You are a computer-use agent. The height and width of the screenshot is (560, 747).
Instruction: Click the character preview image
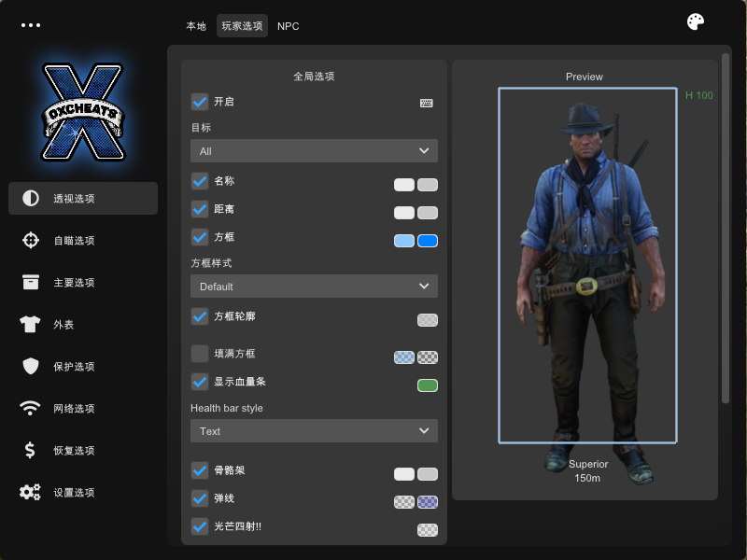pyautogui.click(x=587, y=280)
